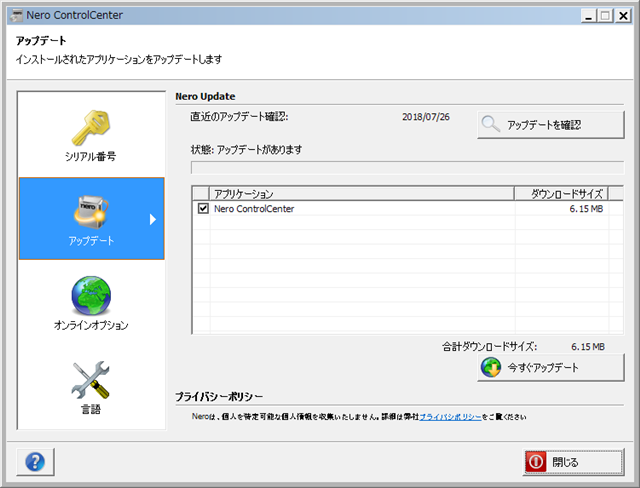Click the Nero ControlCenter title bar icon
The height and width of the screenshot is (488, 640).
point(16,16)
